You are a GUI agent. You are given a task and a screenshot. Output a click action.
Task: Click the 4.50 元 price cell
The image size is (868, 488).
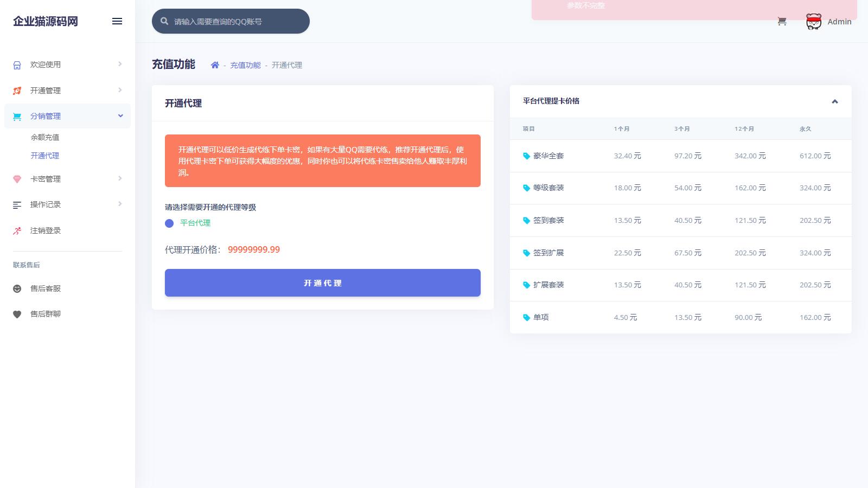626,317
